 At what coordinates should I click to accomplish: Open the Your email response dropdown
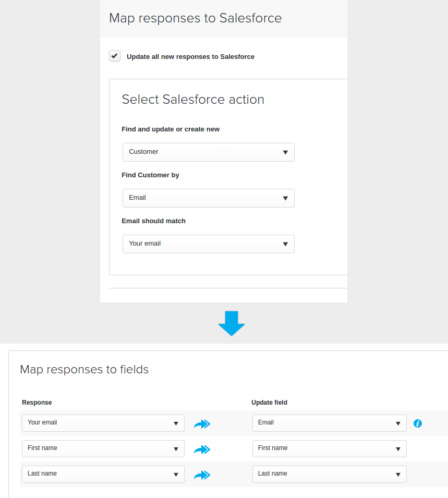tap(103, 423)
